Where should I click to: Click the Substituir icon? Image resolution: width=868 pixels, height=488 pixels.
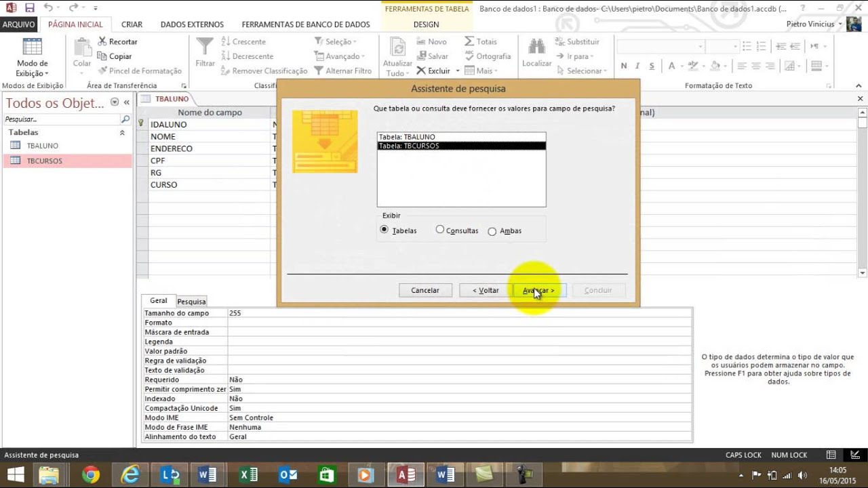[x=560, y=42]
